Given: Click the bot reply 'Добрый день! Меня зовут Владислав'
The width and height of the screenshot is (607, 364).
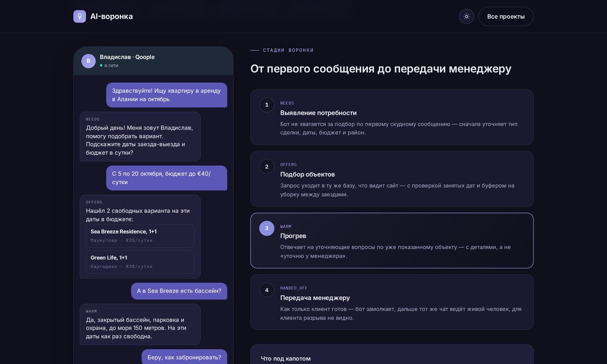Looking at the screenshot, I should click(x=140, y=136).
